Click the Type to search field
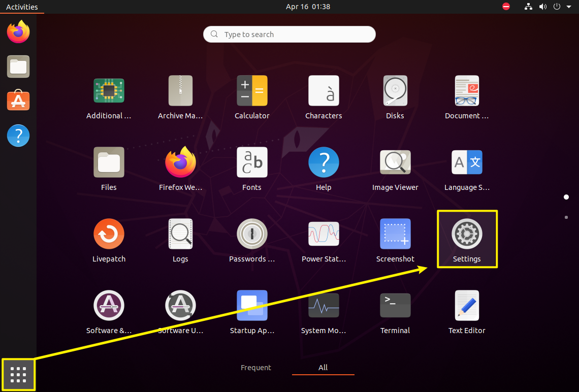 [289, 35]
